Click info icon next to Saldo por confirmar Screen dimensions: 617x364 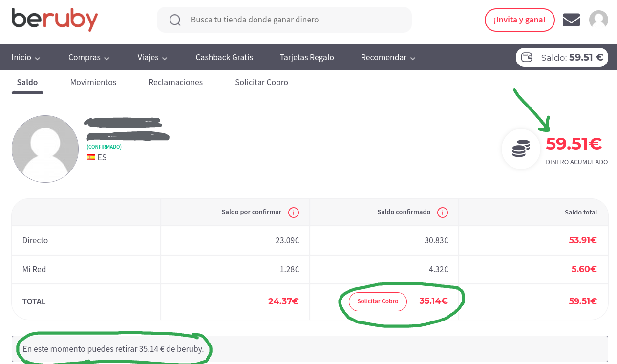[293, 213]
